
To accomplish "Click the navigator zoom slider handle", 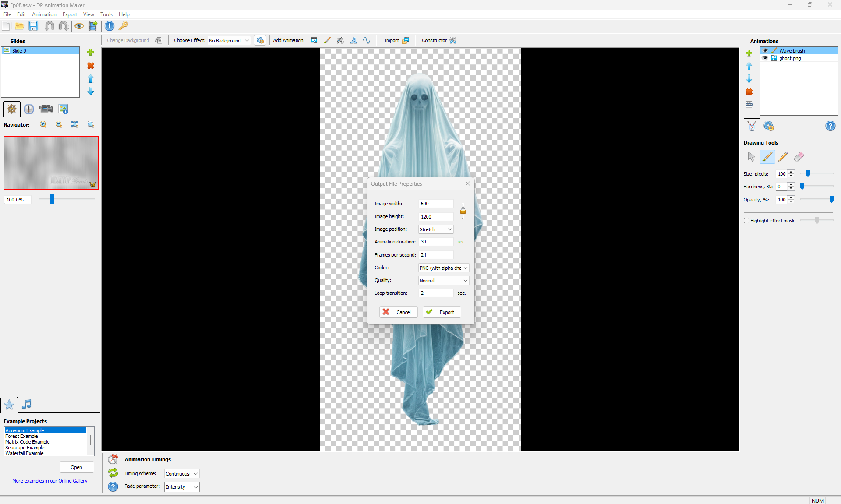I will point(52,199).
